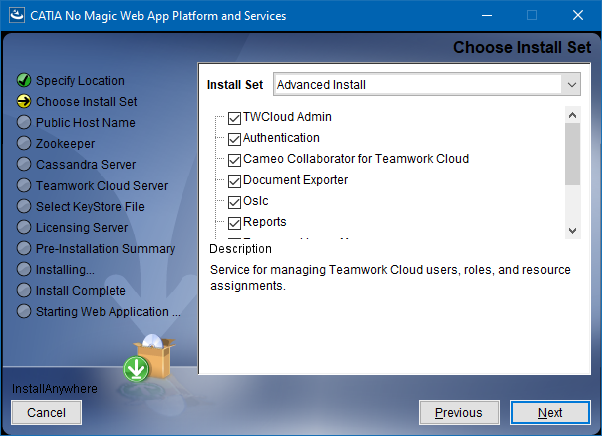602x436 pixels.
Task: Click the step bullet next to Zookeeper
Action: point(24,144)
